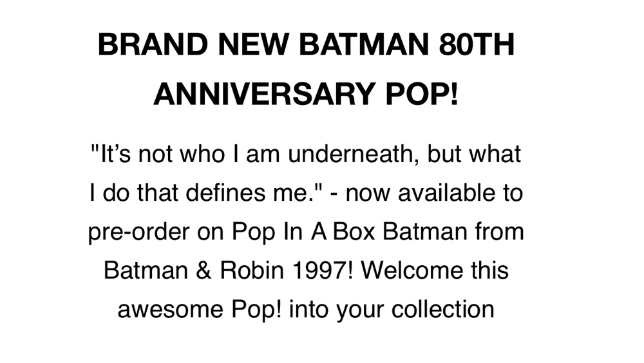Click the word "pre-order" in the paragraph

pos(139,233)
